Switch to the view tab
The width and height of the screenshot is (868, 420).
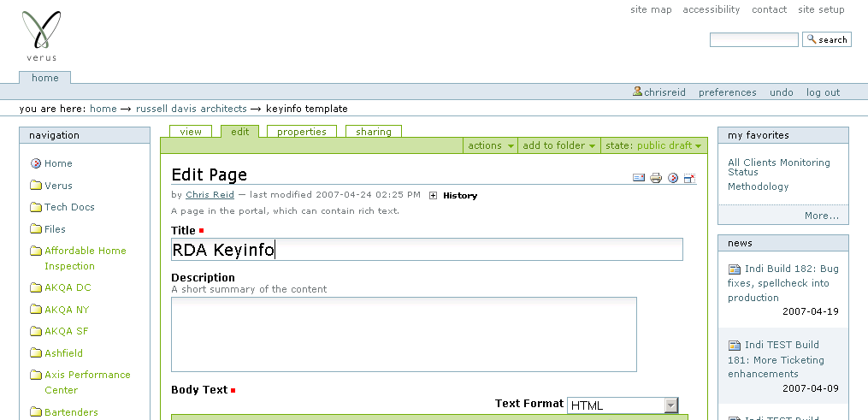click(x=191, y=132)
